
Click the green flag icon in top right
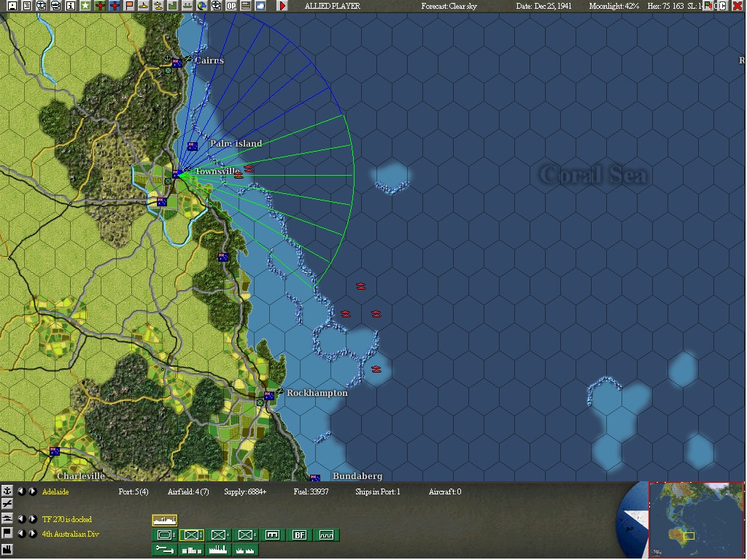[x=708, y=6]
